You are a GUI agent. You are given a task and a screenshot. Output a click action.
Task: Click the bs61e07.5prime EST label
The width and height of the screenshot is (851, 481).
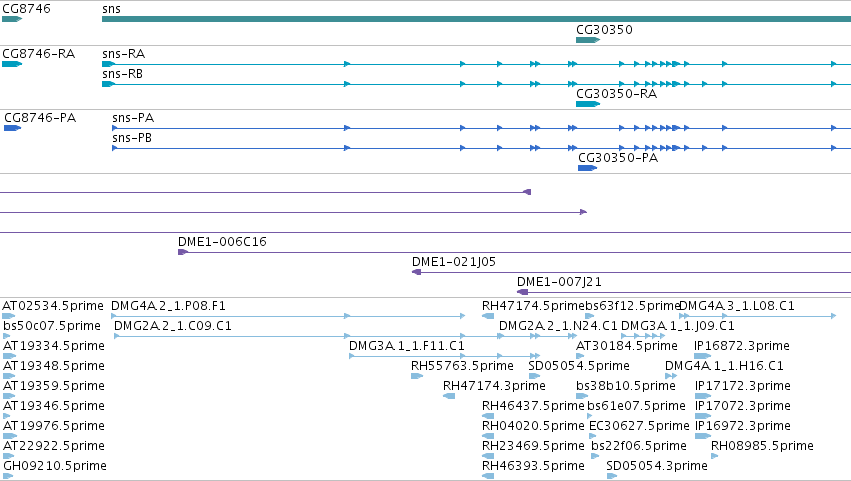point(636,406)
